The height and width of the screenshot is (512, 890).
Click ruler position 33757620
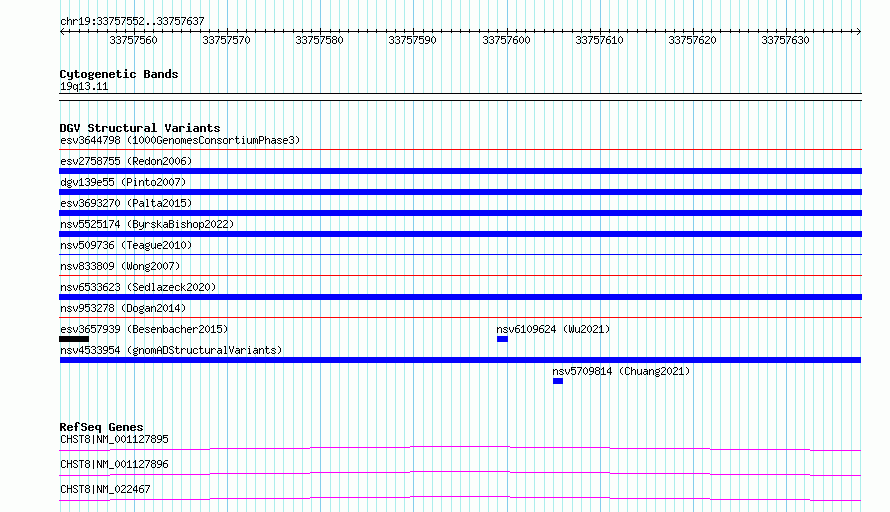coord(692,40)
